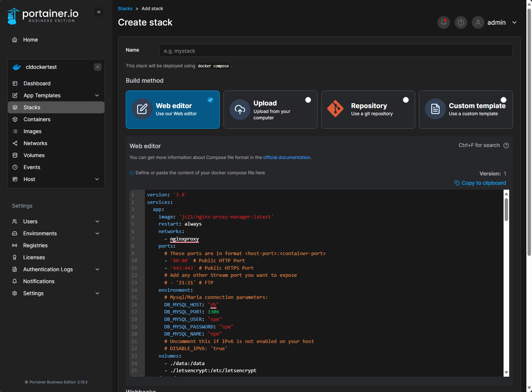This screenshot has width=532, height=392.
Task: Open the admin account dropdown arrow
Action: (x=514, y=22)
